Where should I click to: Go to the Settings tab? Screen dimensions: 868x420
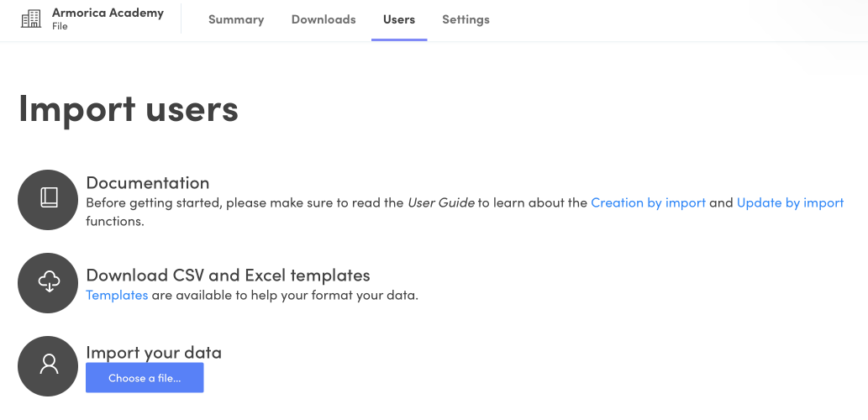tap(466, 19)
